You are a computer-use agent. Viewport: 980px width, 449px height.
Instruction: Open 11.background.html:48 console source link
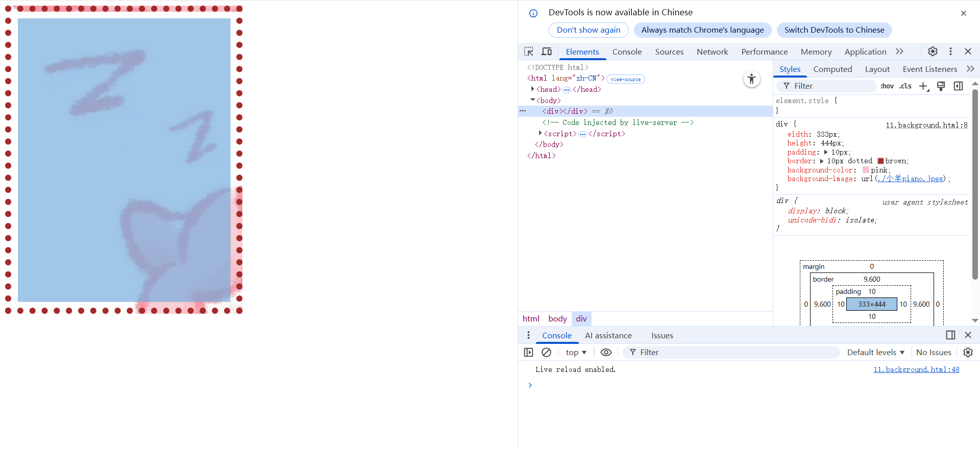(x=916, y=369)
